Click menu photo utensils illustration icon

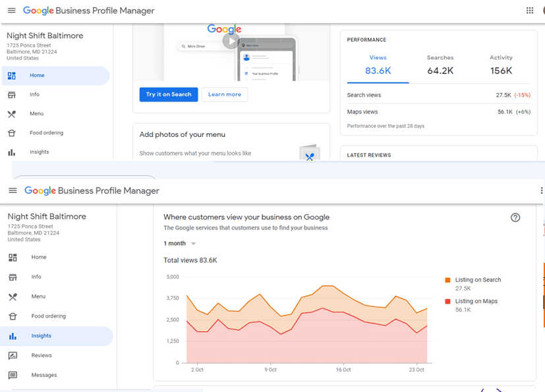(309, 154)
